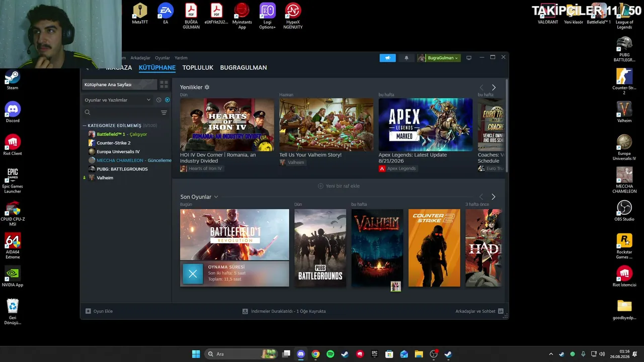This screenshot has height=362, width=644.
Task: Open advanced filter options icon
Action: click(x=164, y=113)
